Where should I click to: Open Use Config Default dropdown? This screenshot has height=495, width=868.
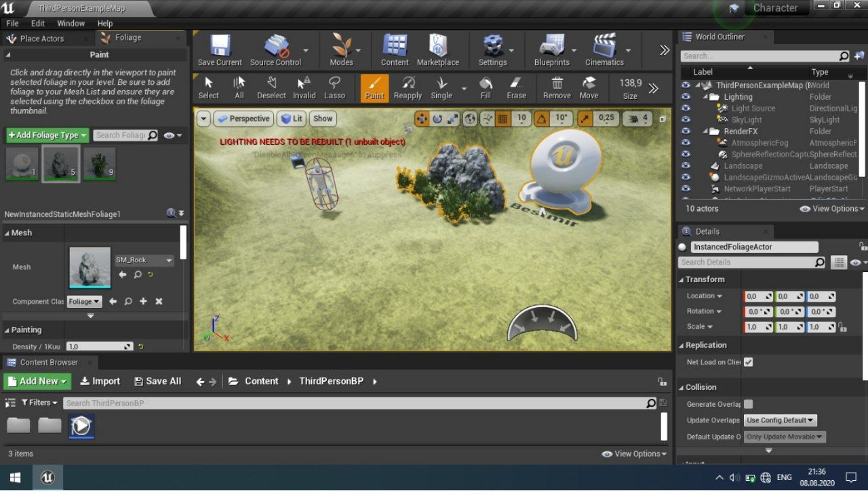point(781,420)
